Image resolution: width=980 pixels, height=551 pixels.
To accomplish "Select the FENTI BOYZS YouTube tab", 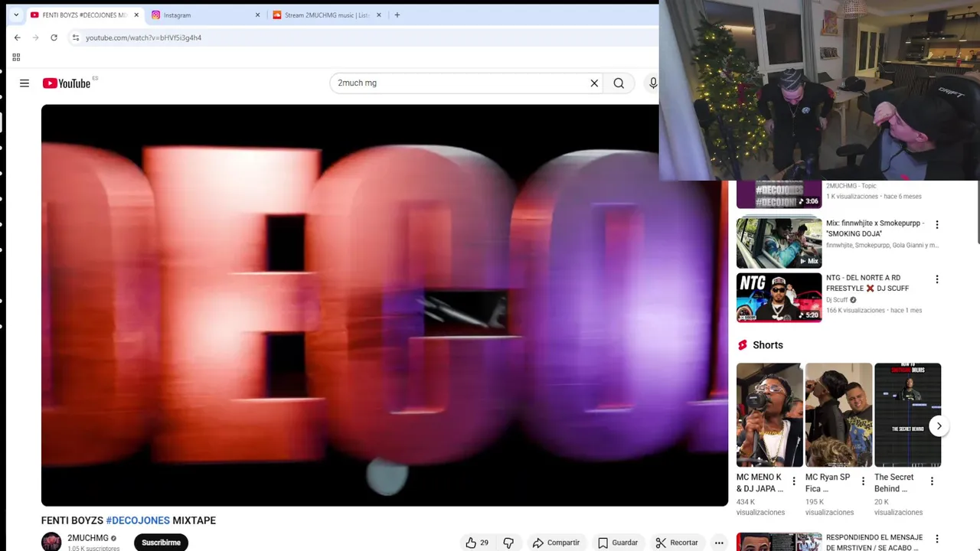I will 84,15.
